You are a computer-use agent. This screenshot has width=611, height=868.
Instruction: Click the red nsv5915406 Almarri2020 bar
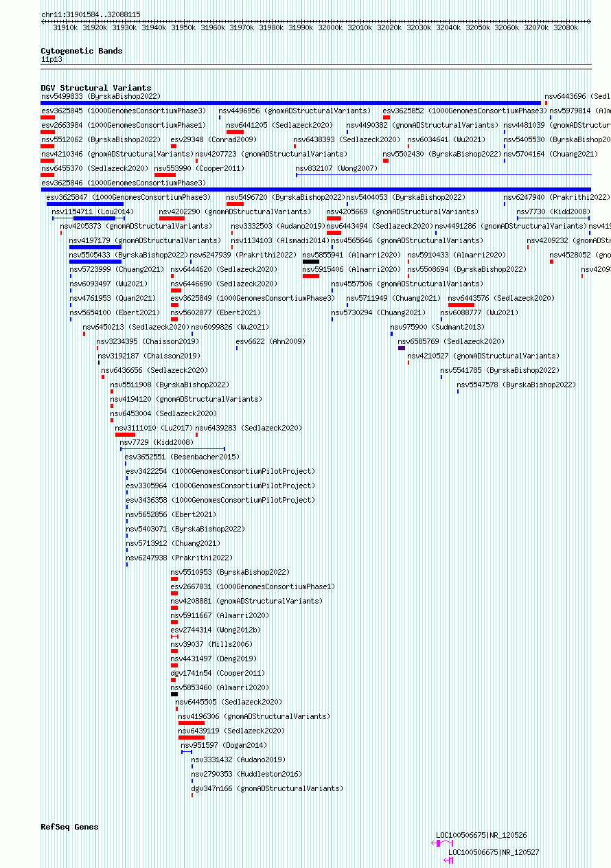pyautogui.click(x=311, y=276)
